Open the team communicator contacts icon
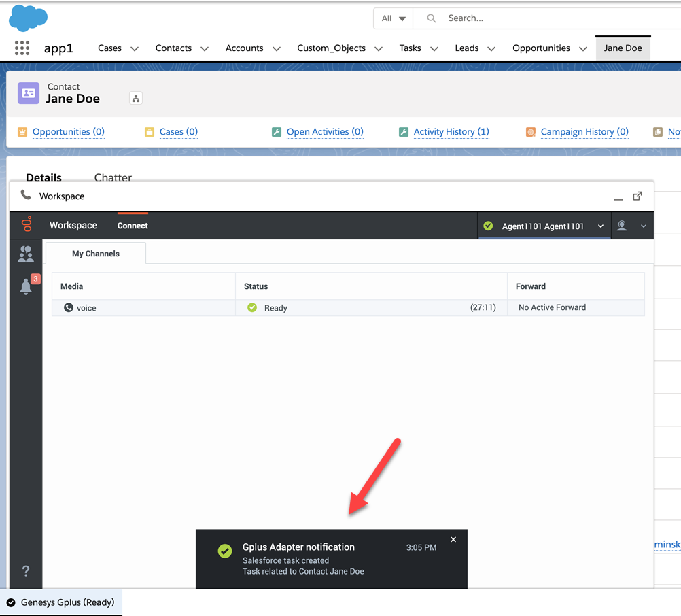Viewport: 681px width, 616px height. (26, 254)
